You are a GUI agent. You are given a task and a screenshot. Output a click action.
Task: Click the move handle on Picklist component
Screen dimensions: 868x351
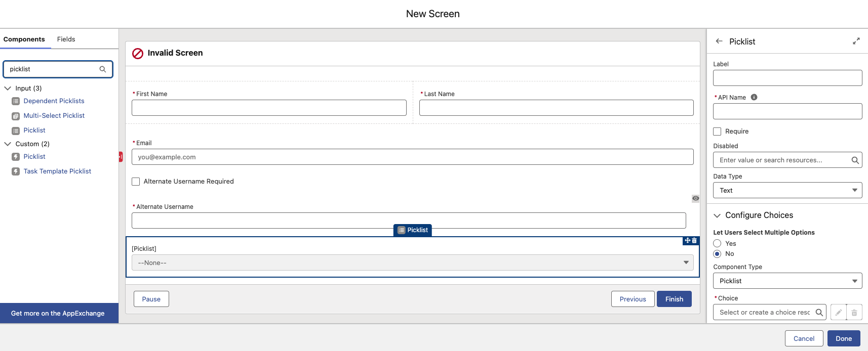pyautogui.click(x=687, y=241)
